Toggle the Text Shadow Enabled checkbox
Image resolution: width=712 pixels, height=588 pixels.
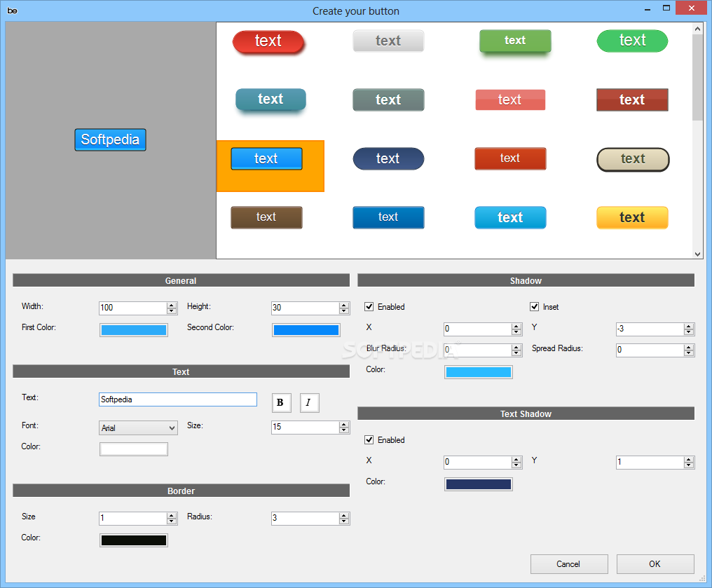(369, 440)
